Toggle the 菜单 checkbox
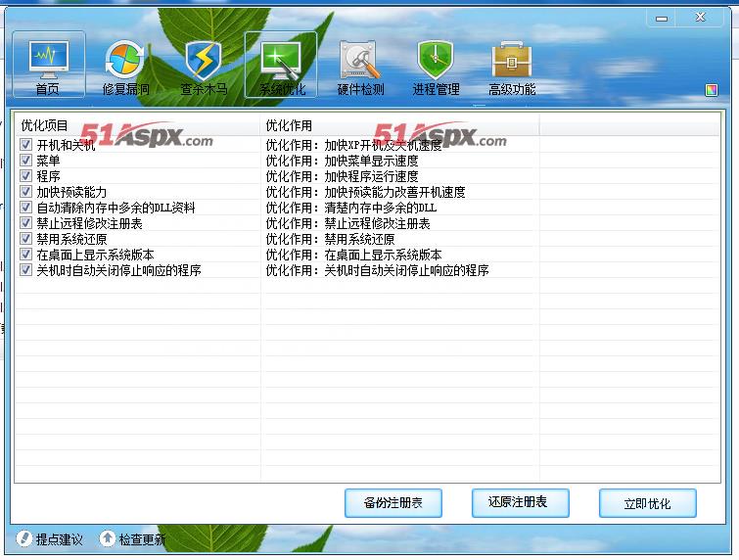 coord(25,161)
